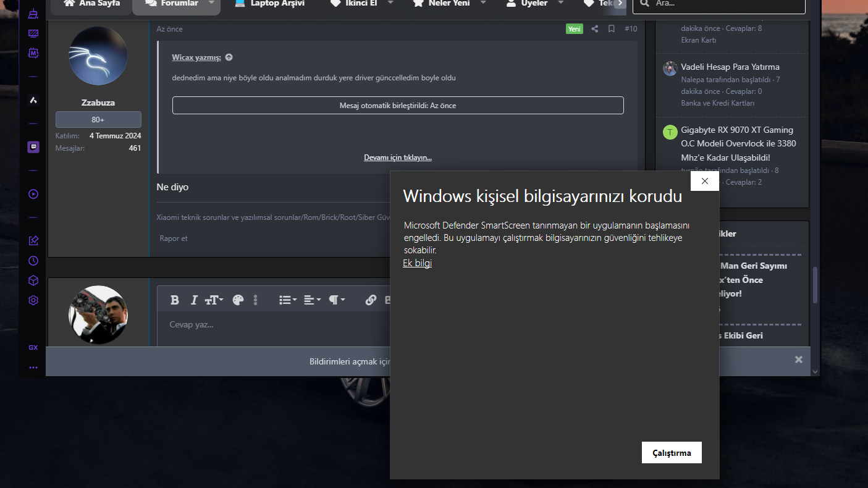Image resolution: width=868 pixels, height=488 pixels.
Task: Open Twitch from the Opera sidebar
Action: 33,147
